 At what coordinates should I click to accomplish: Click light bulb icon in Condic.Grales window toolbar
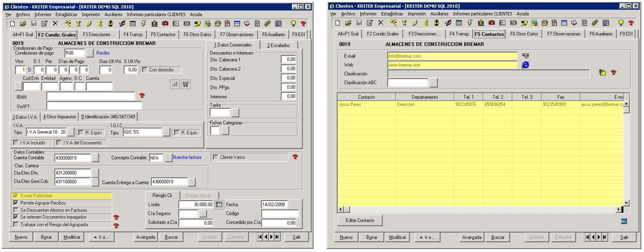[x=293, y=23]
